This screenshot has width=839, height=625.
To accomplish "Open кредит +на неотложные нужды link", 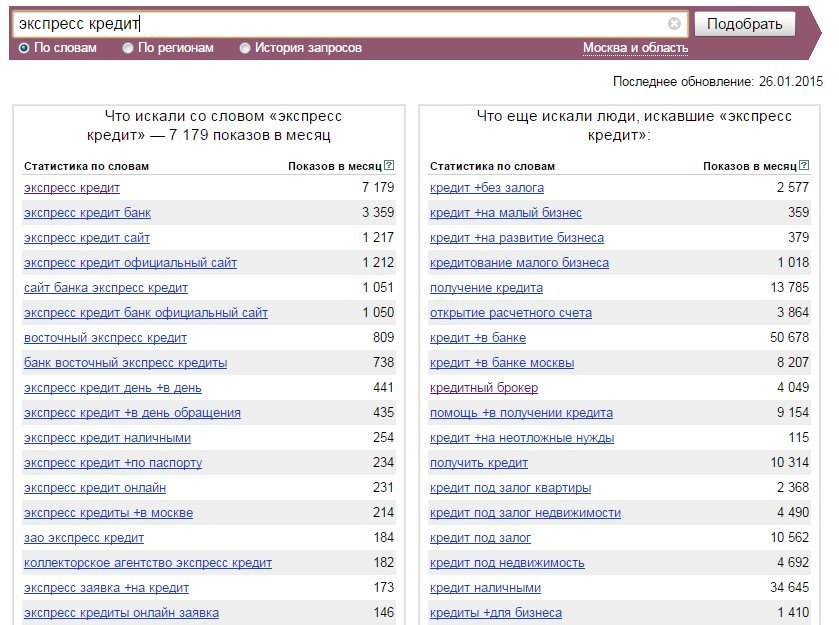I will pos(522,438).
